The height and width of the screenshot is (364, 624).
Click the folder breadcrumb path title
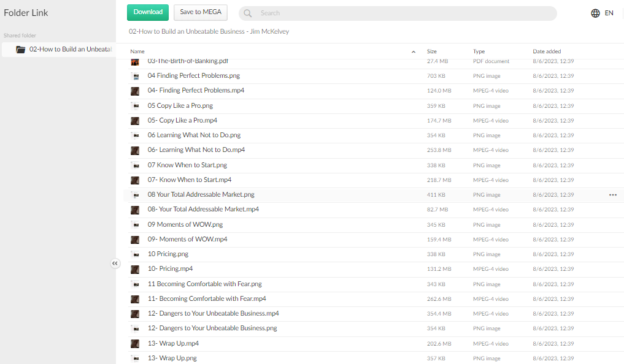tap(209, 31)
